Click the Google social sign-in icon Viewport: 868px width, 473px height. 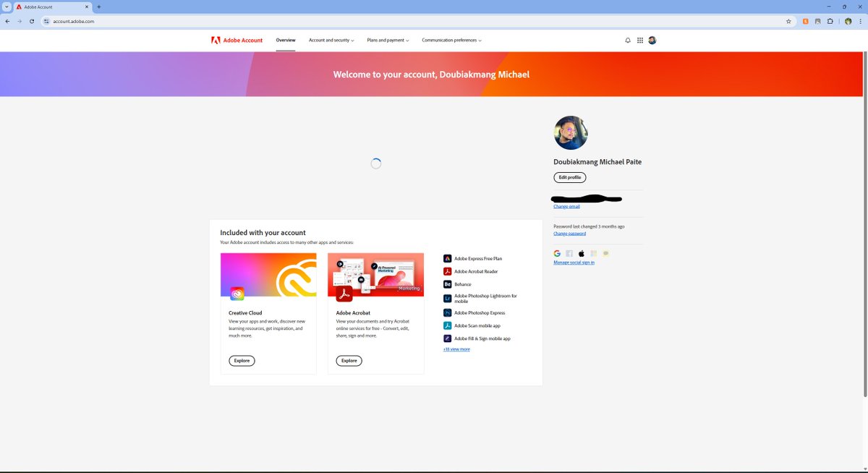coord(557,254)
